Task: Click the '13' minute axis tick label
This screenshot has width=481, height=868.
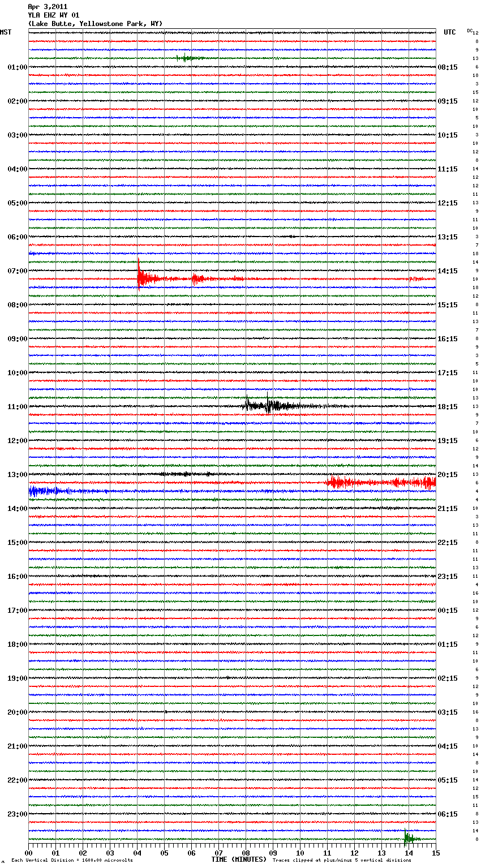Action: (x=382, y=853)
